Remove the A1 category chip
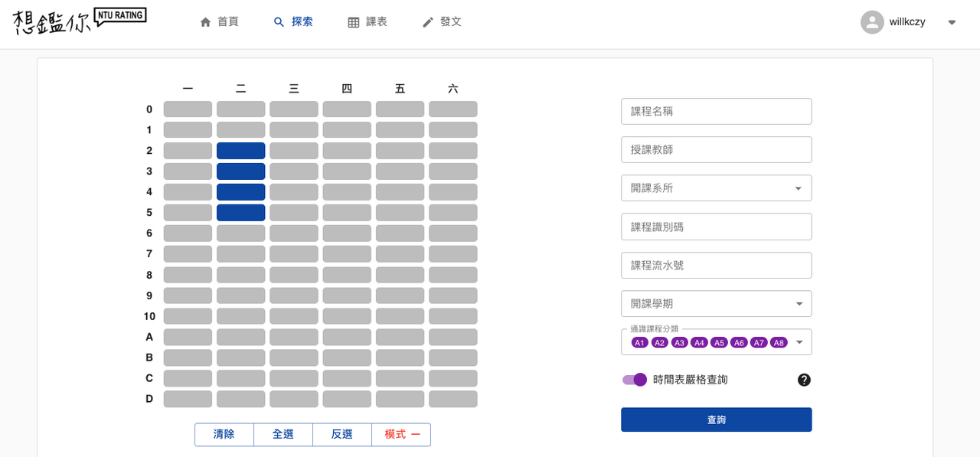This screenshot has height=457, width=980. click(x=640, y=342)
